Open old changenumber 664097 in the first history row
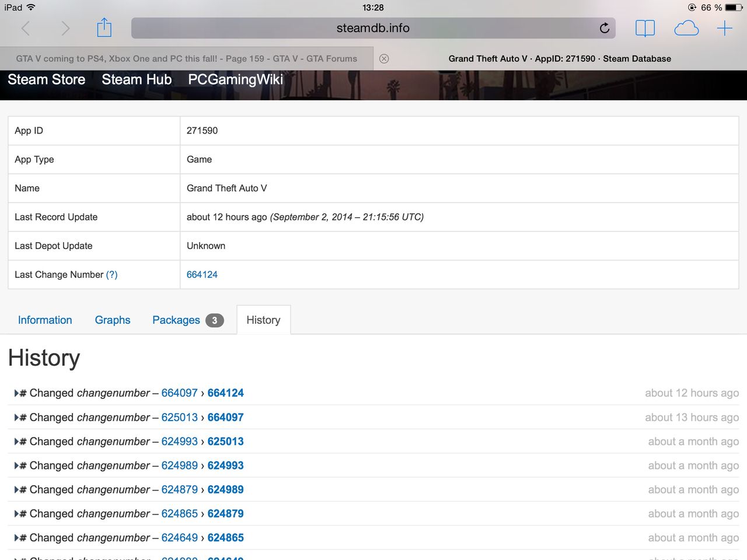 (x=179, y=393)
